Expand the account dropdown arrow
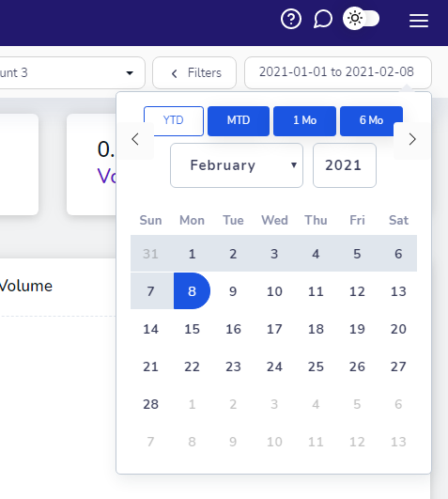Image resolution: width=448 pixels, height=499 pixels. click(130, 73)
